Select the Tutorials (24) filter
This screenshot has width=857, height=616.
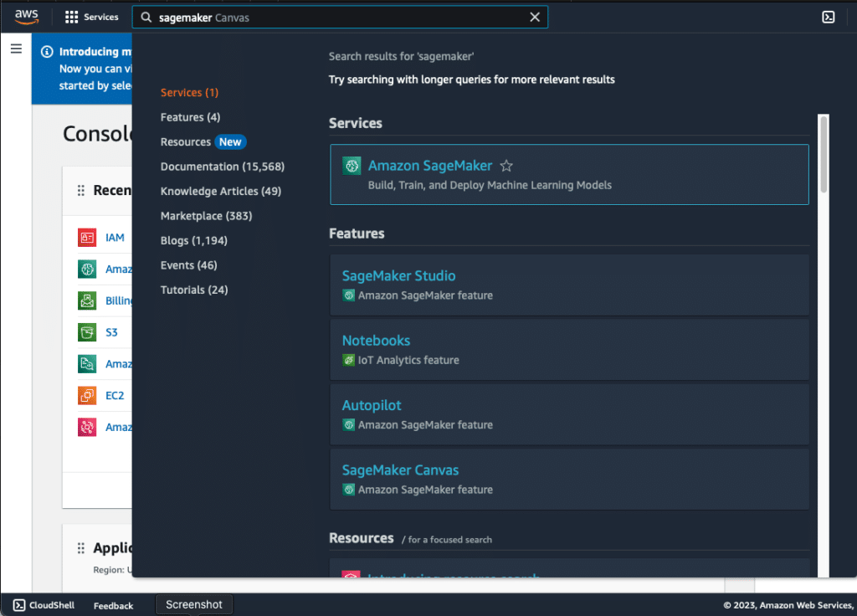tap(194, 290)
